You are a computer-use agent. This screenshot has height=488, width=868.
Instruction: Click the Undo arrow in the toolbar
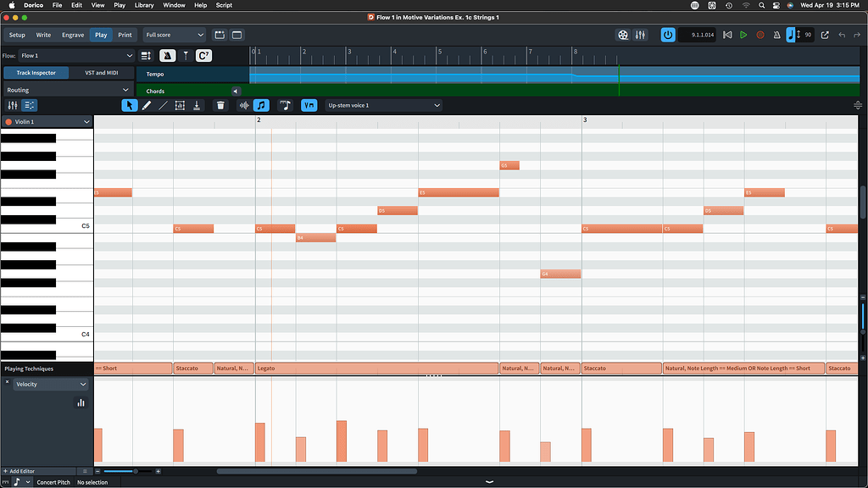point(843,35)
